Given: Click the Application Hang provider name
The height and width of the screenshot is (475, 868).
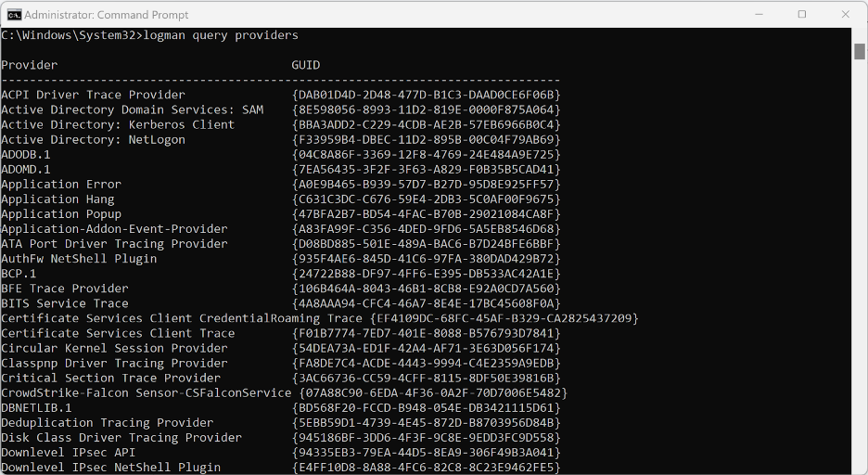Looking at the screenshot, I should [57, 199].
